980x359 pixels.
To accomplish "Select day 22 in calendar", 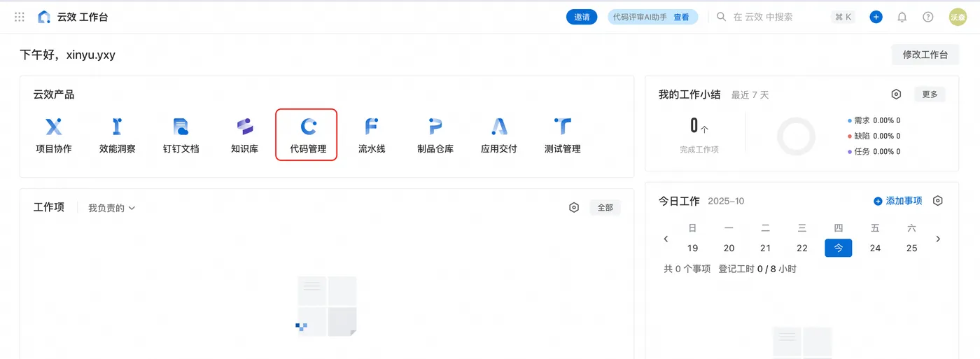I will tap(802, 248).
